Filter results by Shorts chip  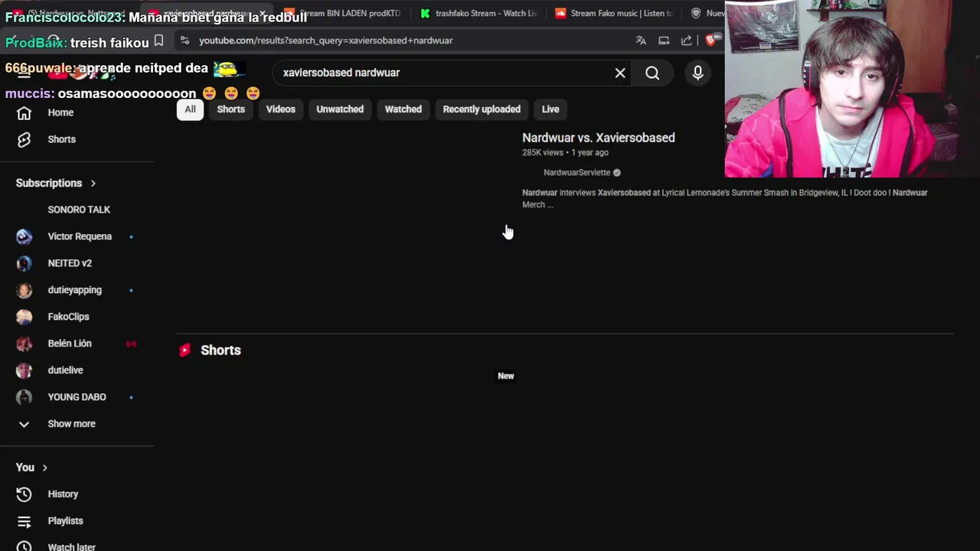[x=230, y=109]
